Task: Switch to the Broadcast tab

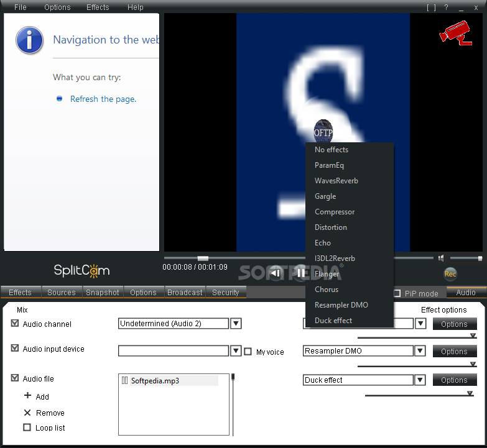Action: pos(185,292)
